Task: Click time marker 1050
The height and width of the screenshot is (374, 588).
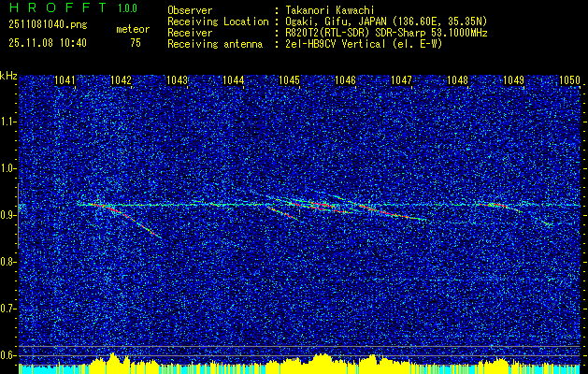Action: pos(569,80)
